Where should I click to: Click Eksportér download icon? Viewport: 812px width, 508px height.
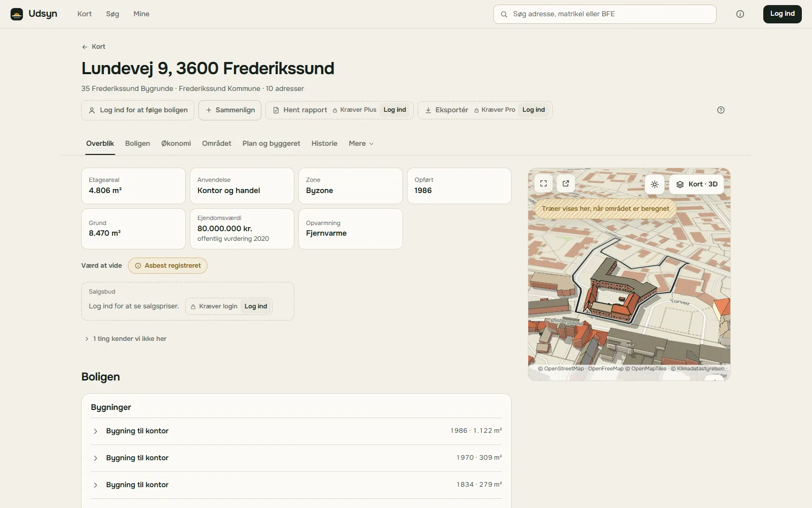[x=428, y=110]
